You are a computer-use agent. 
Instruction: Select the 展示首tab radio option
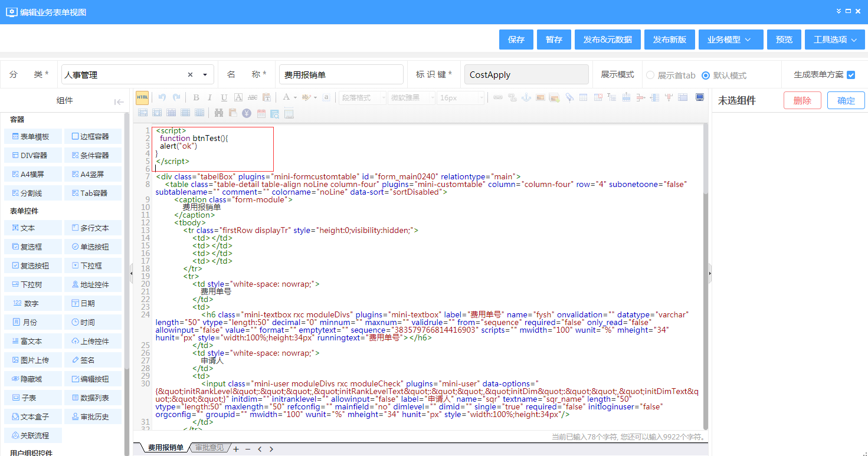point(650,76)
